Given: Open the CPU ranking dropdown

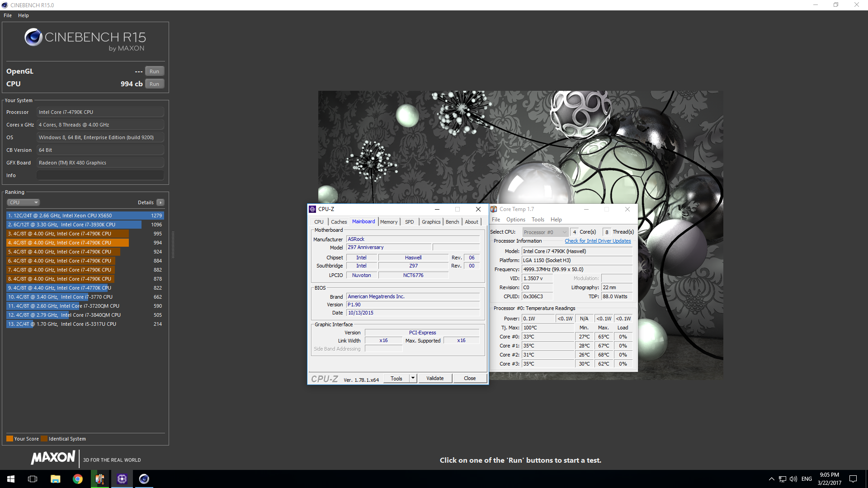Looking at the screenshot, I should [x=23, y=202].
